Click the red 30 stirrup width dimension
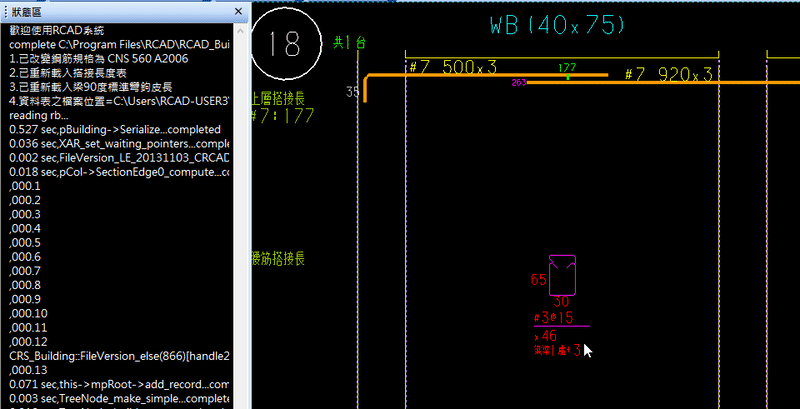The image size is (800, 409). click(x=561, y=302)
